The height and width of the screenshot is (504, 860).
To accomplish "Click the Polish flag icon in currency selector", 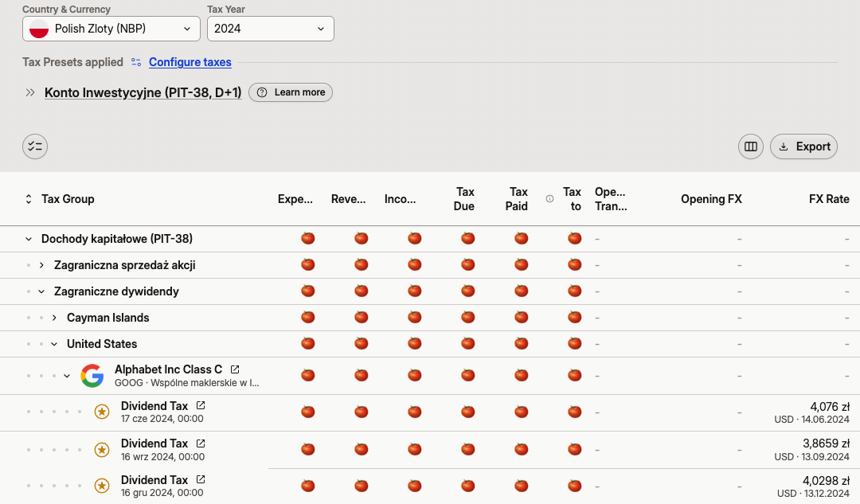I will click(39, 29).
